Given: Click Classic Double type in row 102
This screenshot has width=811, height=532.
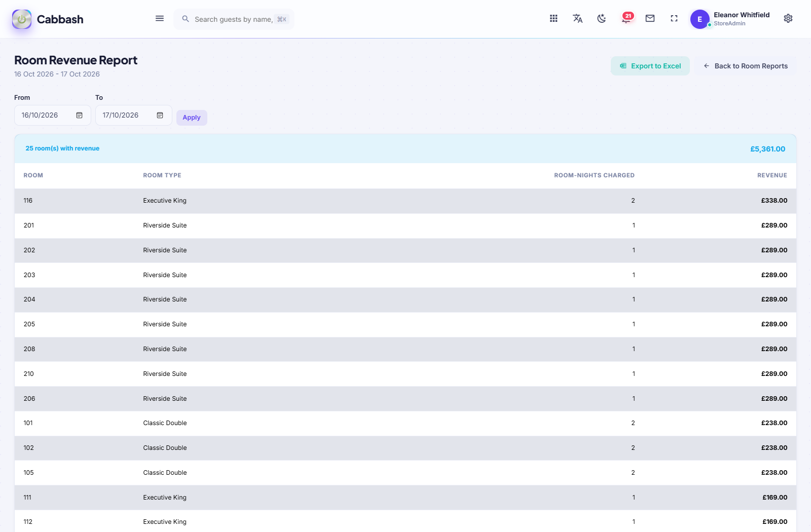Looking at the screenshot, I should click(x=165, y=448).
